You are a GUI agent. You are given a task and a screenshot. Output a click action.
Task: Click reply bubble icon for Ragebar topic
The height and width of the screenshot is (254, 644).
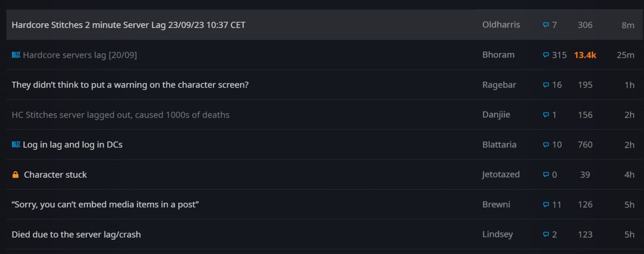[546, 85]
